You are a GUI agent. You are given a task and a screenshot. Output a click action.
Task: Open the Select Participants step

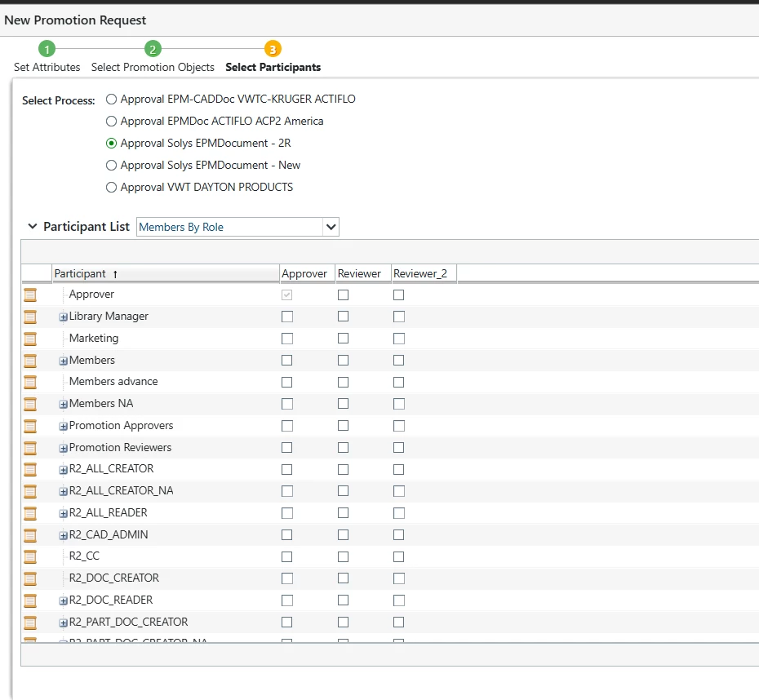pos(273,67)
